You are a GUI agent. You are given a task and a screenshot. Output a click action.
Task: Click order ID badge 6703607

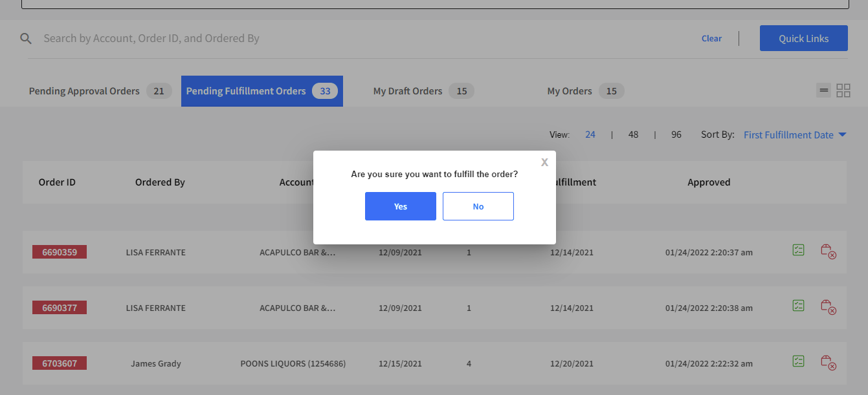click(59, 363)
